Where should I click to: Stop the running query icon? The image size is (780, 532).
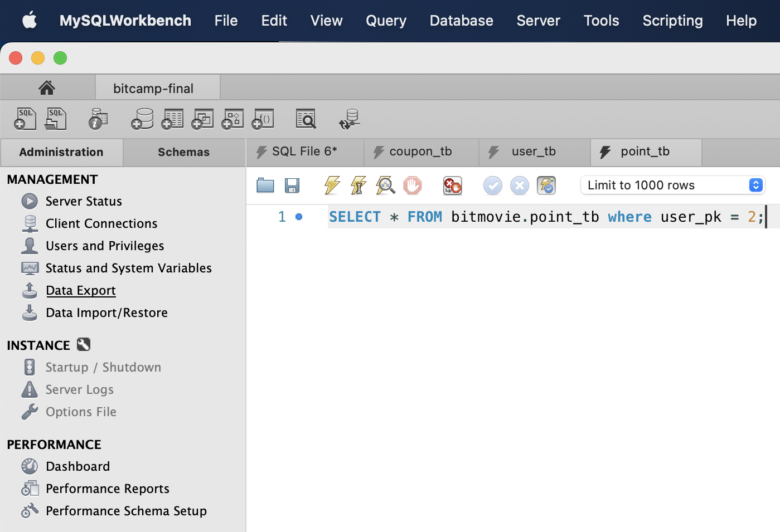[x=413, y=186]
